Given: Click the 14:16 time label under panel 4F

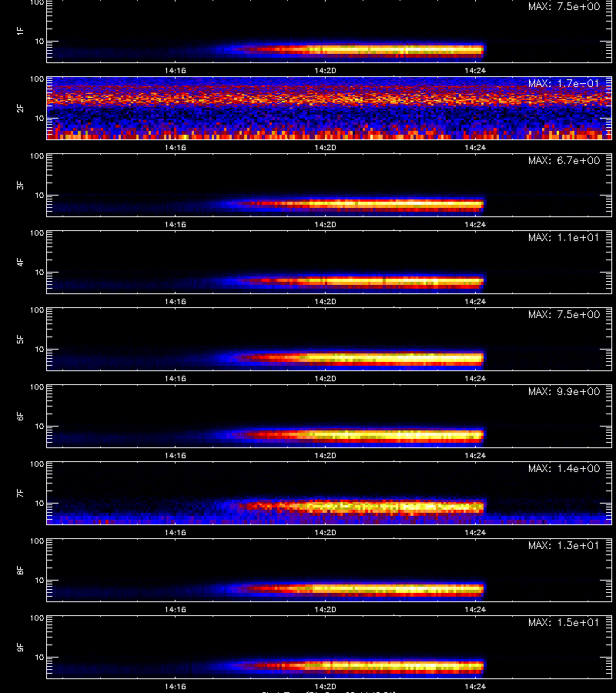Looking at the screenshot, I should [x=175, y=301].
